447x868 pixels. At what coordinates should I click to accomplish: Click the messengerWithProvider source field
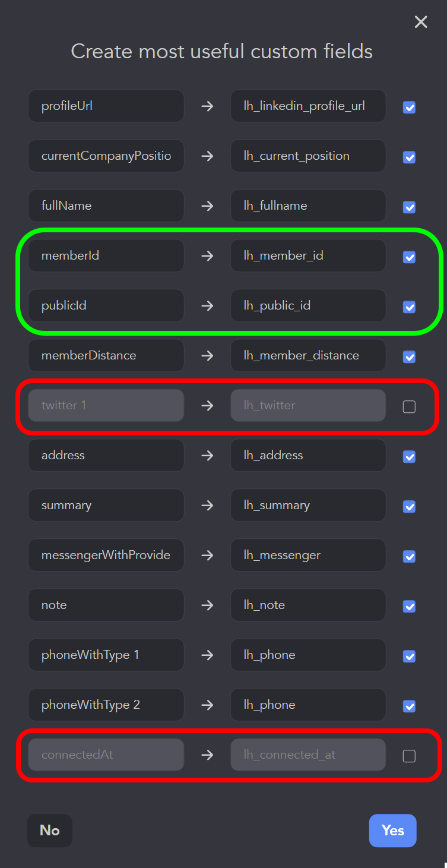click(x=106, y=555)
